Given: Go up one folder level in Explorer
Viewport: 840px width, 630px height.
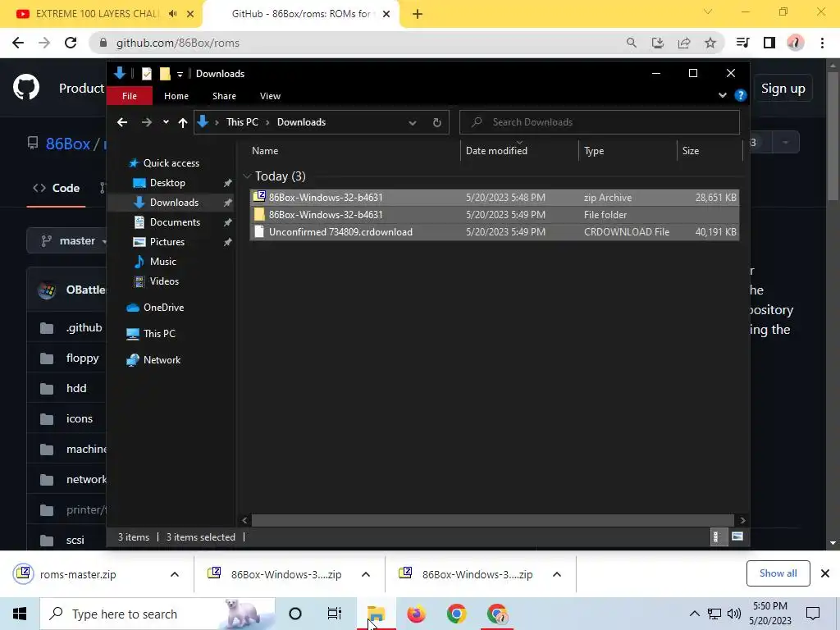Looking at the screenshot, I should pyautogui.click(x=183, y=122).
